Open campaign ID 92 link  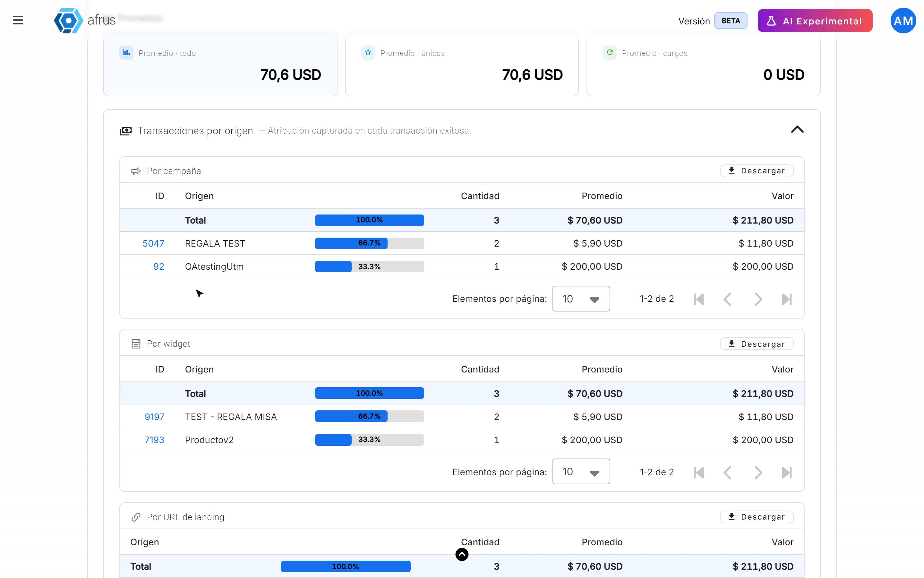tap(159, 267)
